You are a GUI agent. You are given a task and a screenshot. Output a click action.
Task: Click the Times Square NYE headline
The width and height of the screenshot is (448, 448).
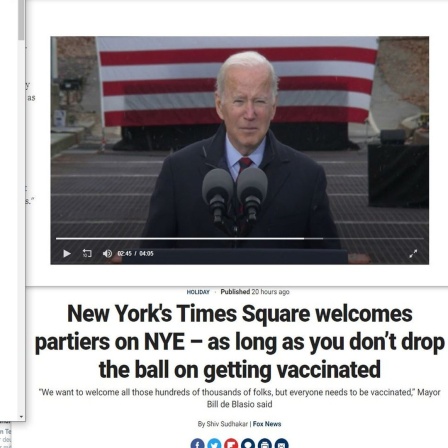click(240, 342)
